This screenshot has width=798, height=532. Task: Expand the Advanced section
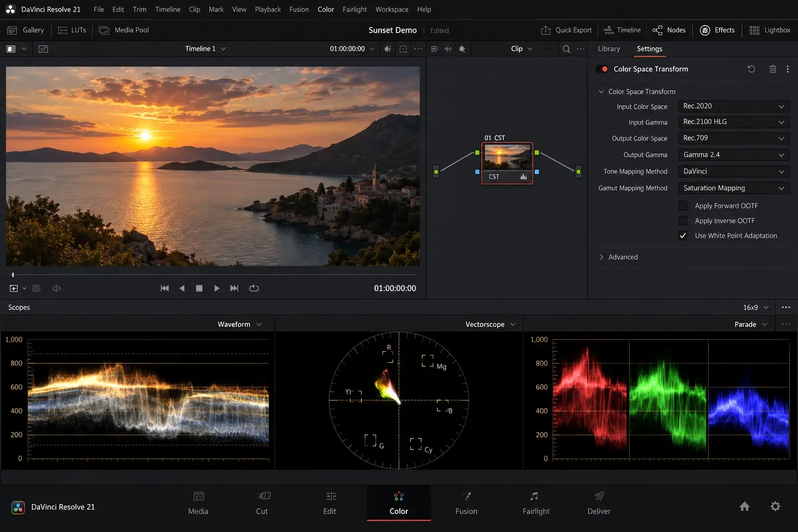click(x=618, y=257)
